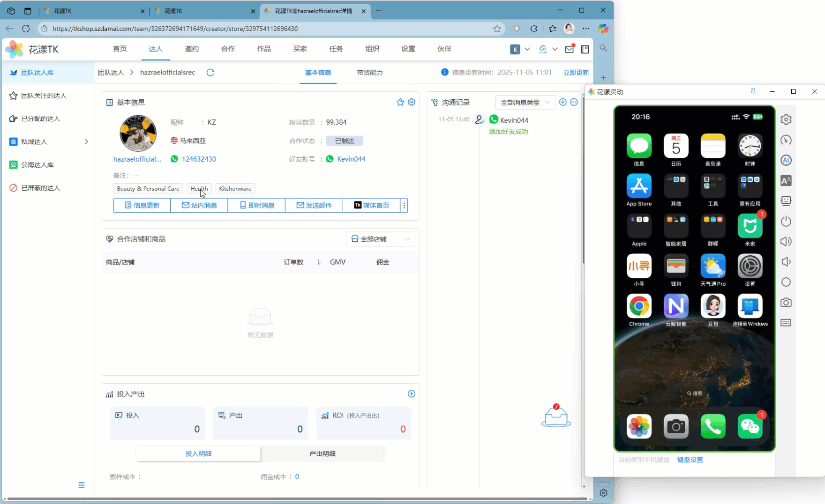Open the 全部店铺 dropdown

(x=380, y=239)
